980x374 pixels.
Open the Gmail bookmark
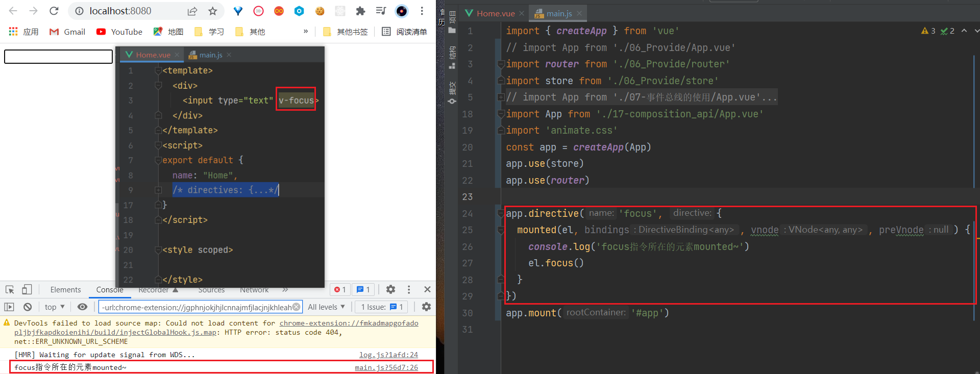click(67, 32)
